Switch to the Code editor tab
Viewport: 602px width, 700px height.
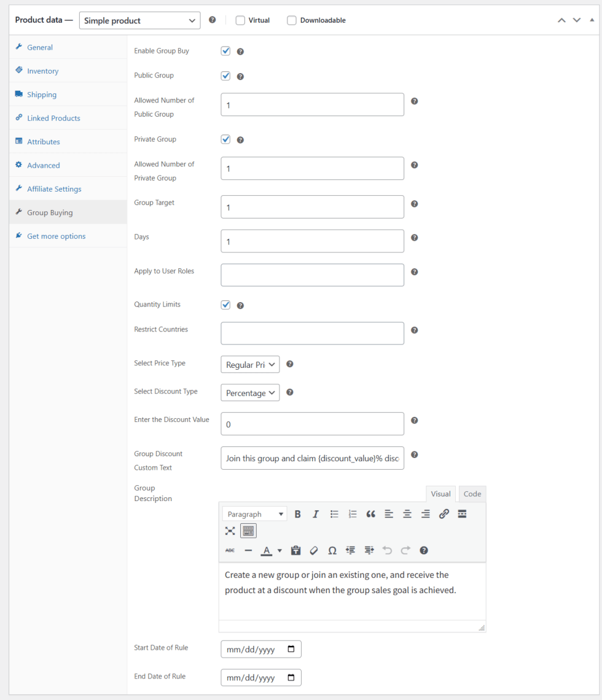point(472,494)
